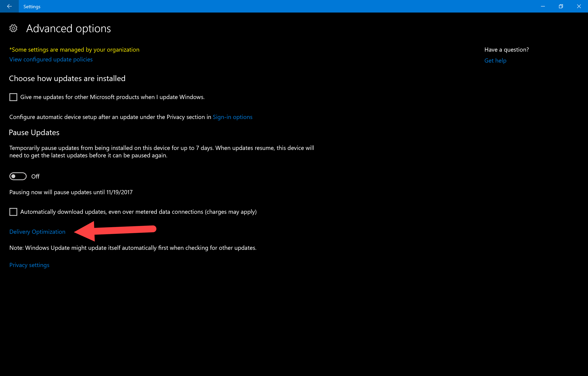This screenshot has width=588, height=376.
Task: Check the other Microsoft products updates box
Action: coord(13,97)
